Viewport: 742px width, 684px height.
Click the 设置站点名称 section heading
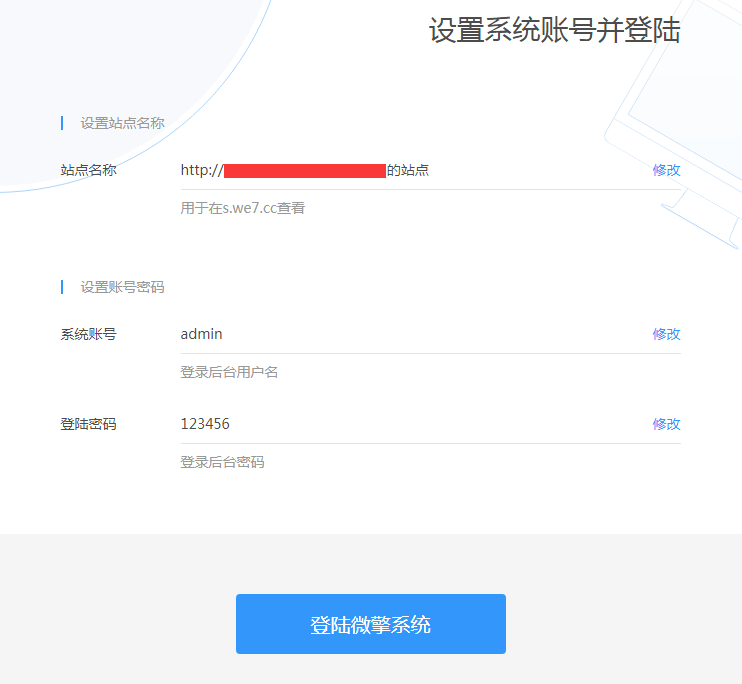(x=122, y=123)
